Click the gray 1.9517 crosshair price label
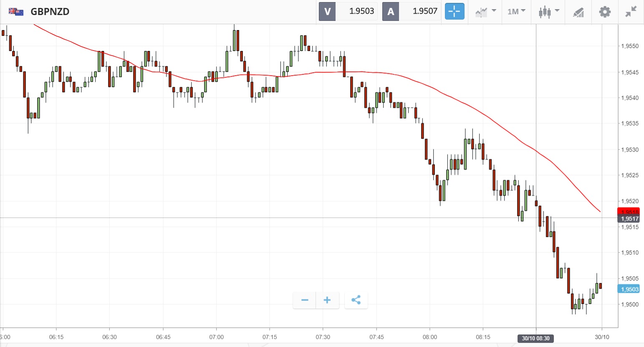 pyautogui.click(x=629, y=218)
